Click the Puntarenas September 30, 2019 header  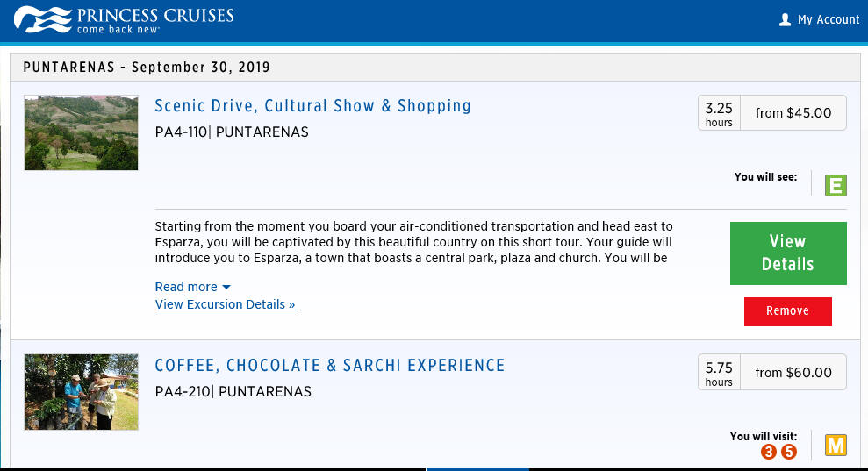tap(147, 68)
